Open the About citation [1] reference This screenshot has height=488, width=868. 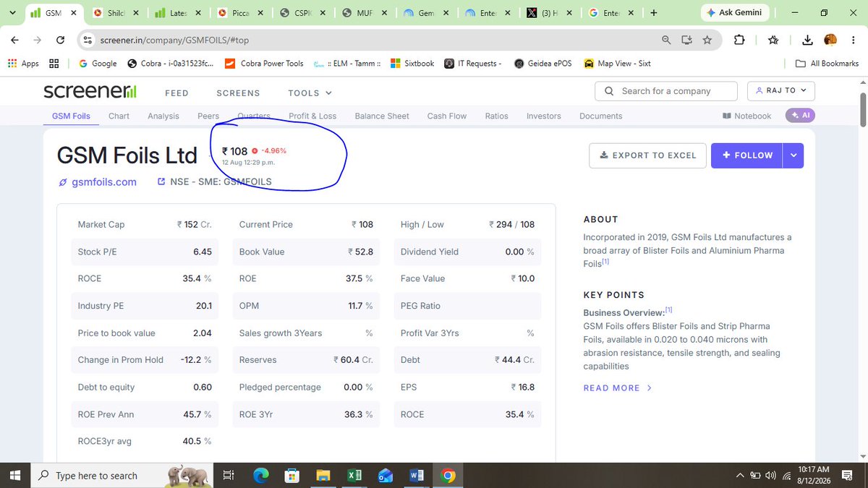pyautogui.click(x=605, y=262)
